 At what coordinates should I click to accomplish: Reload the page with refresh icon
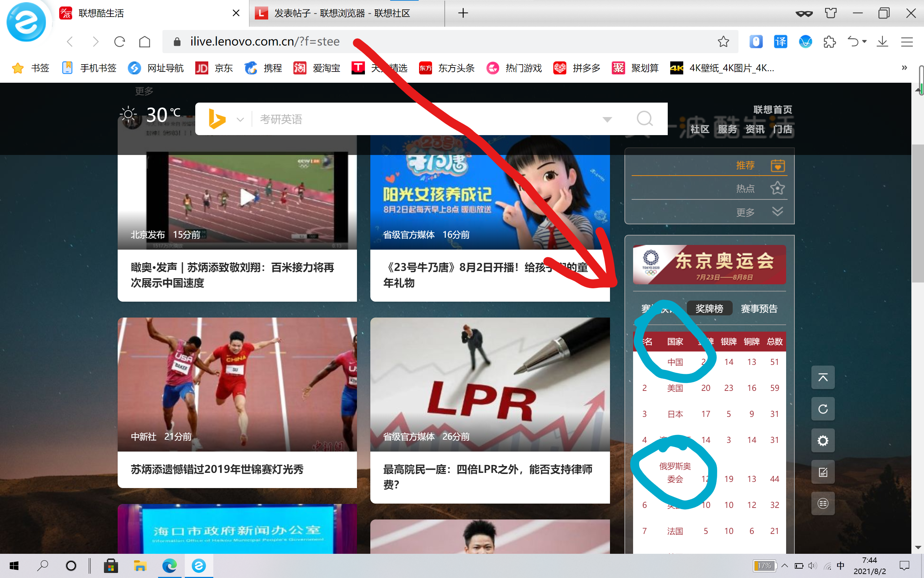(x=120, y=42)
